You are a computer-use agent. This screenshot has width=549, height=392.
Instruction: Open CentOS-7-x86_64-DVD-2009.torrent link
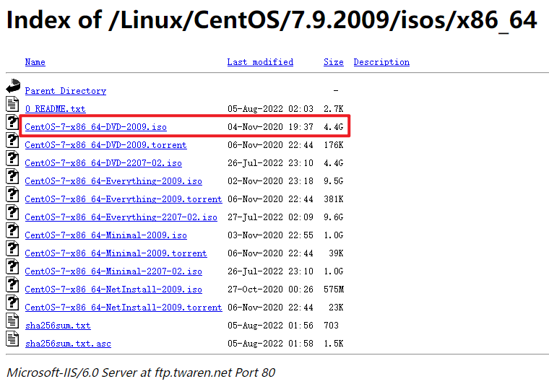pyautogui.click(x=105, y=145)
